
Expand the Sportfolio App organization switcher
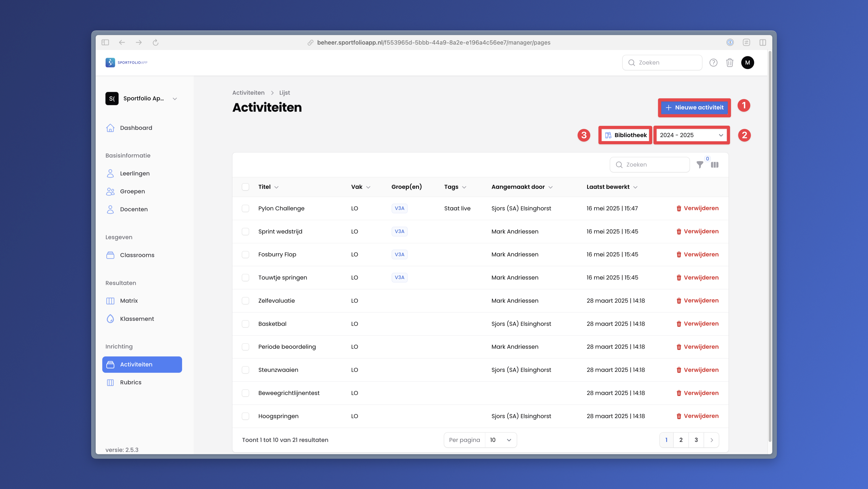(x=141, y=98)
